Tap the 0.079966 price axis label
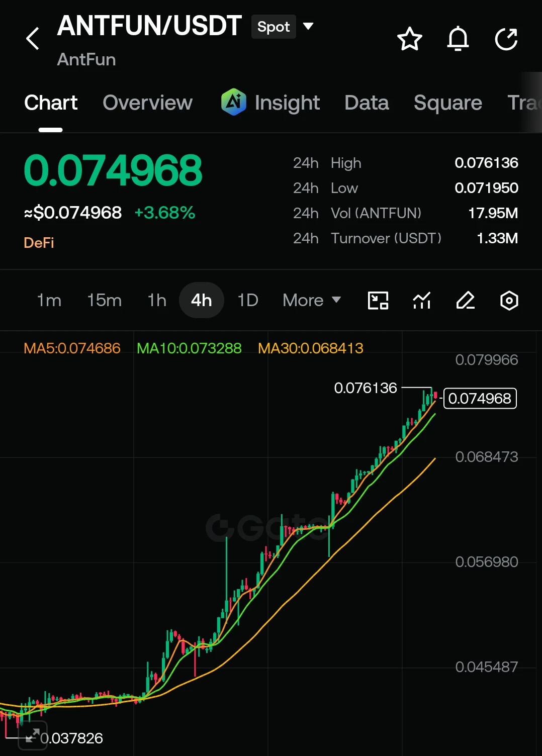542x756 pixels. point(486,360)
